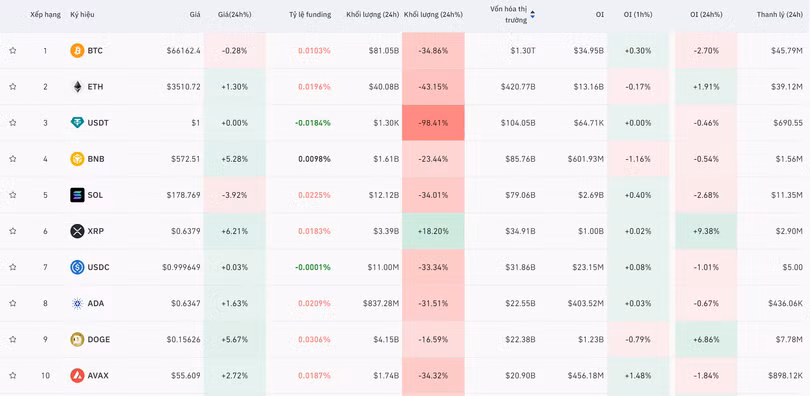Open the SOL symbol link
Screen dimensions: 810x396
point(95,195)
